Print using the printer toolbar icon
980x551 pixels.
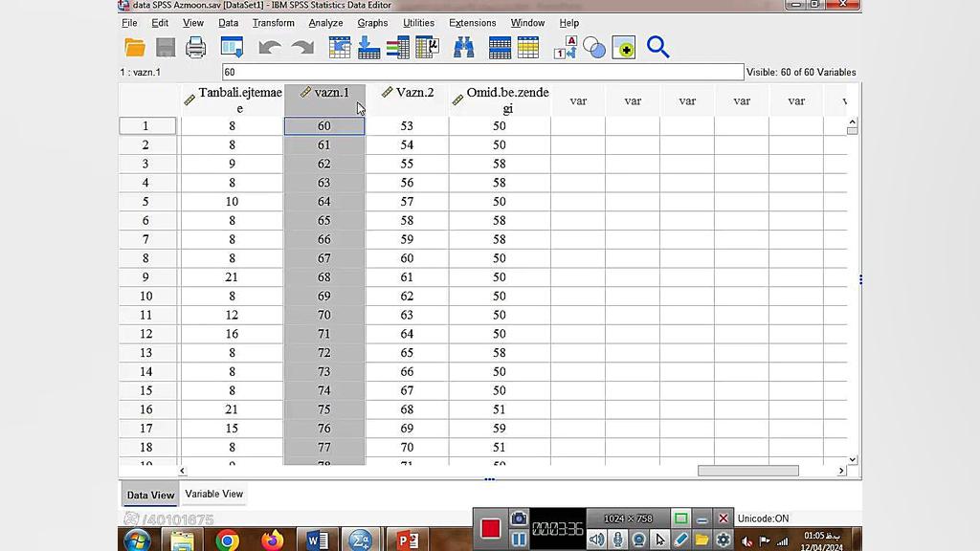click(x=195, y=48)
